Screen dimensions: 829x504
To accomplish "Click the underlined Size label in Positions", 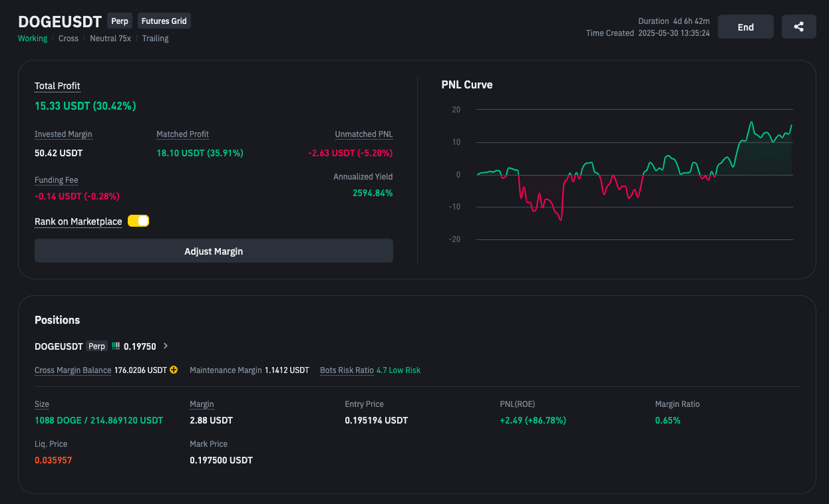I will [42, 404].
